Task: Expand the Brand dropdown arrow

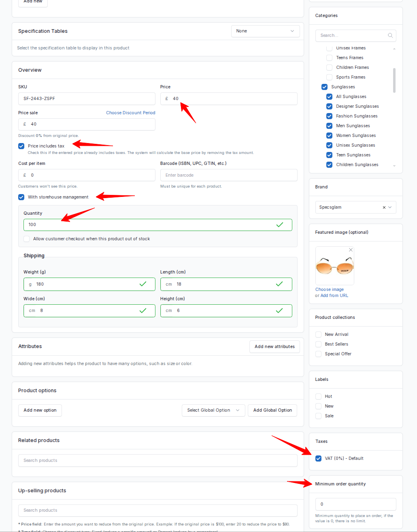Action: 390,207
